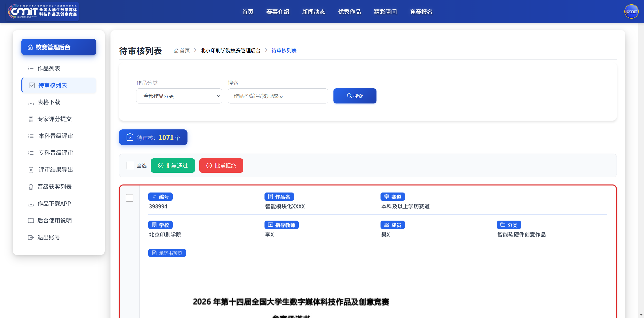The width and height of the screenshot is (644, 318).
Task: Select the checkbox for entry 398994
Action: coord(130,198)
